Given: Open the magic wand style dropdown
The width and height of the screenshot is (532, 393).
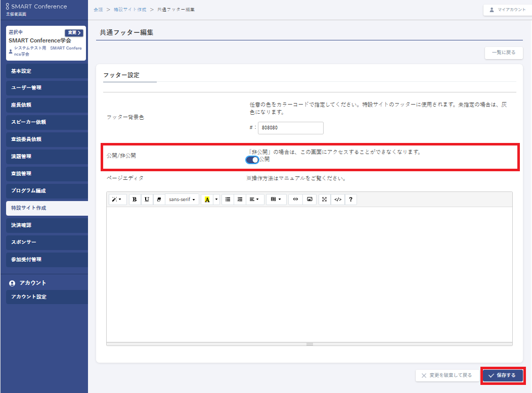Looking at the screenshot, I should (117, 200).
